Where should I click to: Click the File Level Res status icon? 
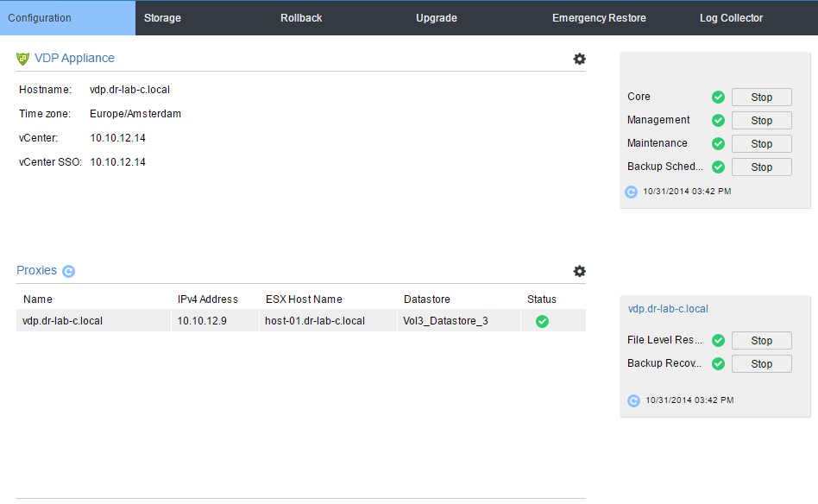click(718, 340)
